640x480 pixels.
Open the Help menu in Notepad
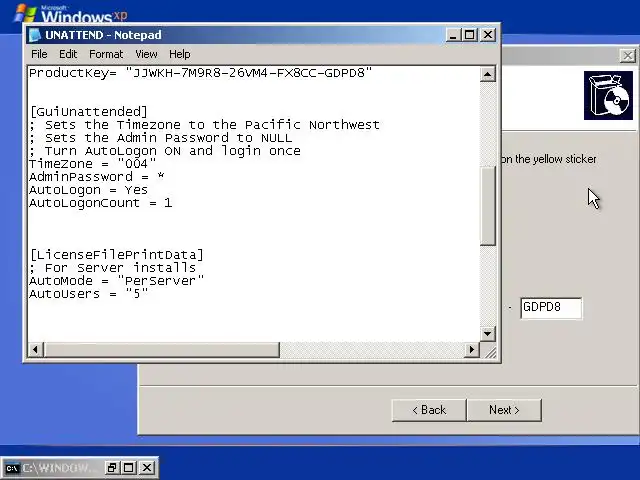pyautogui.click(x=180, y=54)
